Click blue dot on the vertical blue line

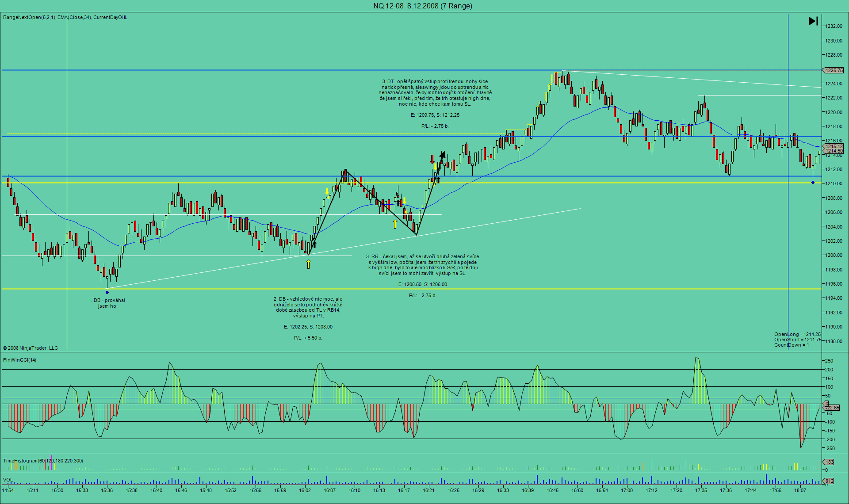pyautogui.click(x=813, y=182)
